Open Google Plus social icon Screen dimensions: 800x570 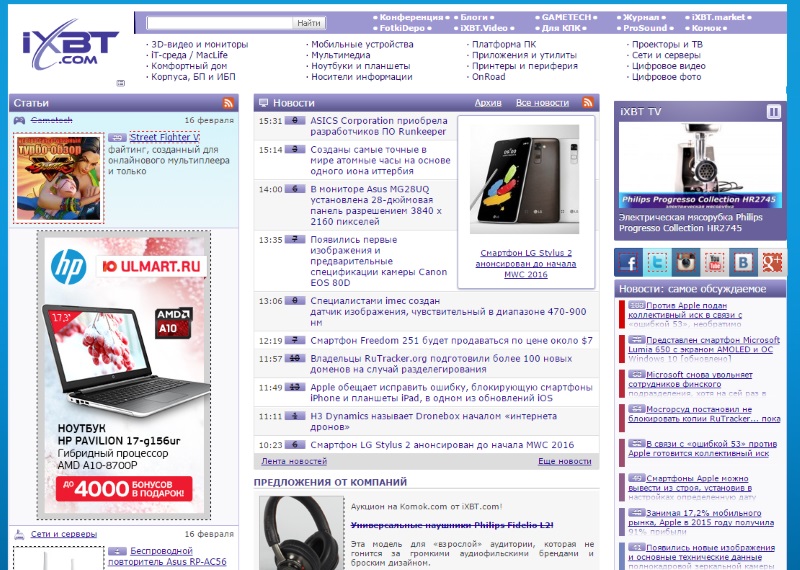772,263
